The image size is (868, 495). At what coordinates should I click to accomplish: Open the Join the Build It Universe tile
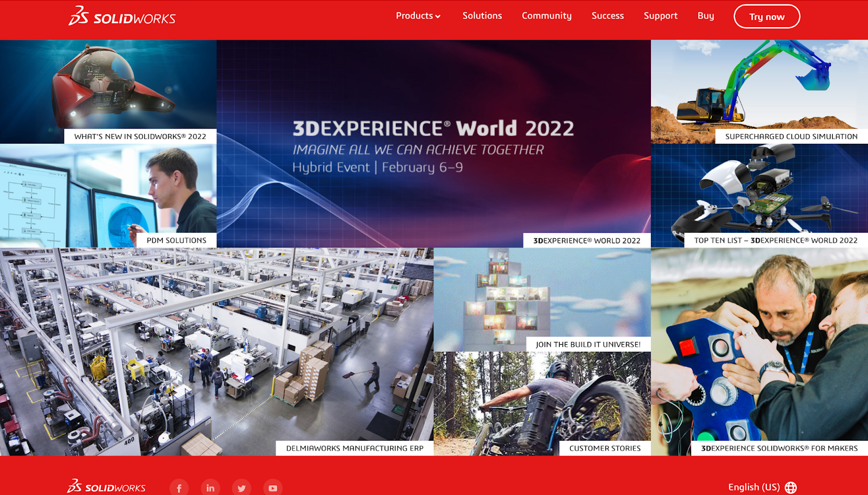click(542, 300)
